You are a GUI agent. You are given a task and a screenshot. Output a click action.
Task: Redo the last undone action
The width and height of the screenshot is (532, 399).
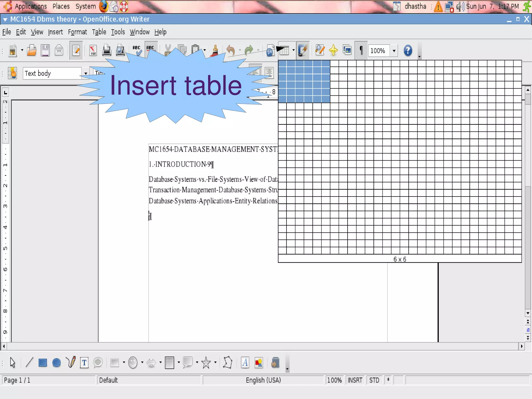[x=249, y=50]
